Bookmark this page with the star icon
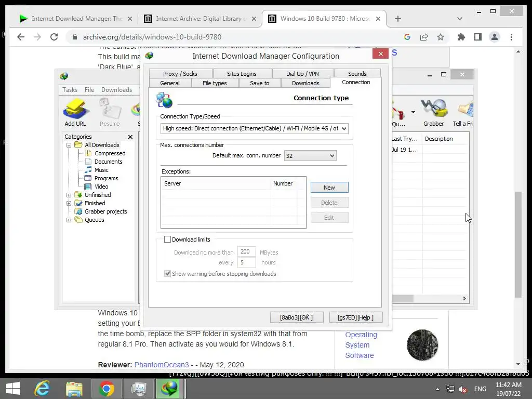This screenshot has height=399, width=532. coord(441,37)
